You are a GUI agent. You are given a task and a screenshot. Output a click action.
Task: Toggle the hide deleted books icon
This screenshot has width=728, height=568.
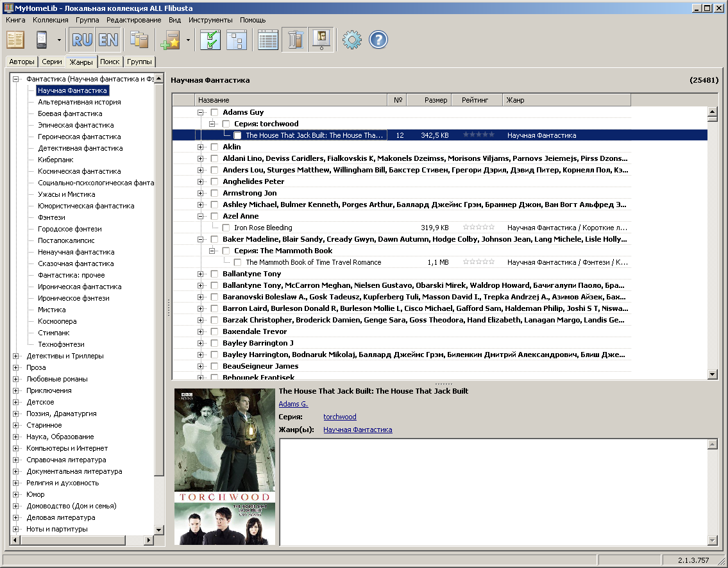pos(295,40)
